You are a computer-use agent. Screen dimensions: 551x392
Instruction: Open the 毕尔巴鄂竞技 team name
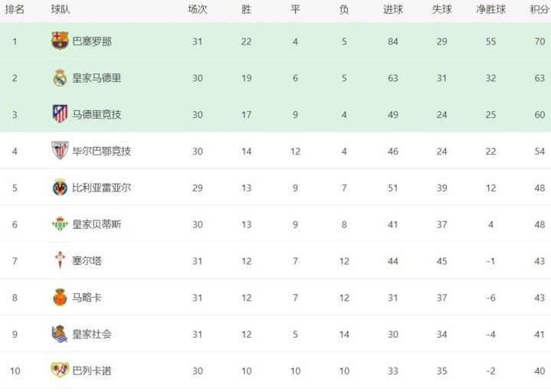tap(102, 152)
